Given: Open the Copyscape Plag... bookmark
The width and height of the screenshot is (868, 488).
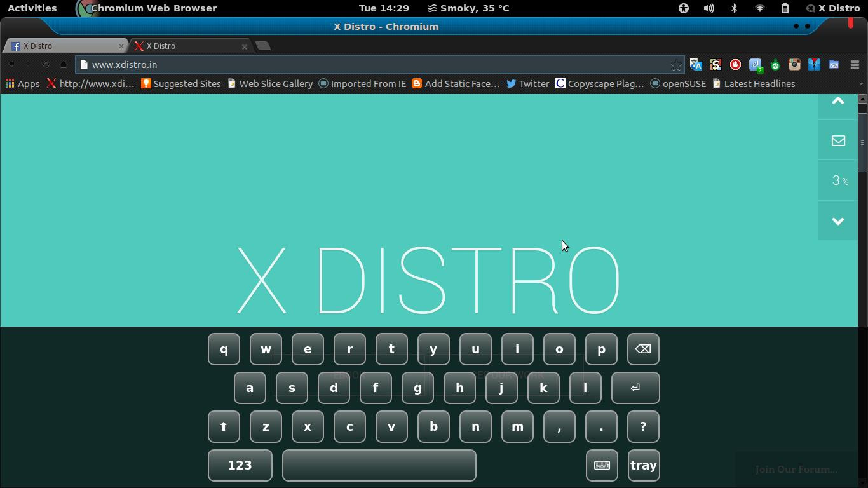Looking at the screenshot, I should click(600, 84).
